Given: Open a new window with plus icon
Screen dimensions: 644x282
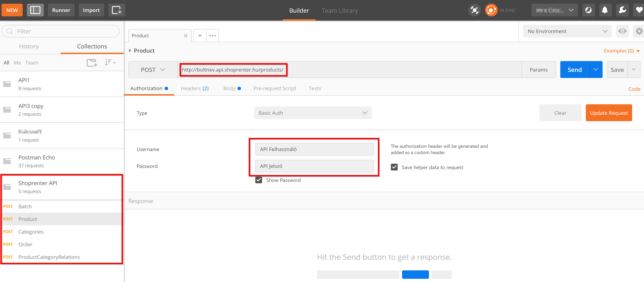Looking at the screenshot, I should tap(116, 10).
